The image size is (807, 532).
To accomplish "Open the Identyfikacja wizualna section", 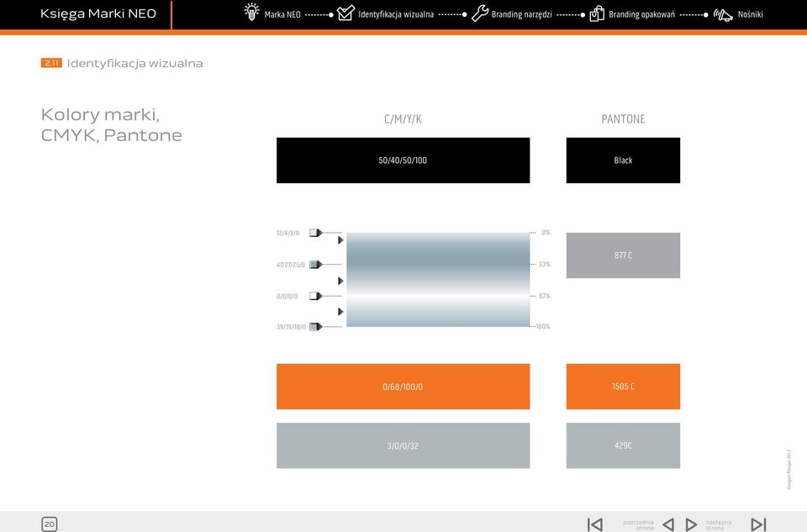I will 396,14.
